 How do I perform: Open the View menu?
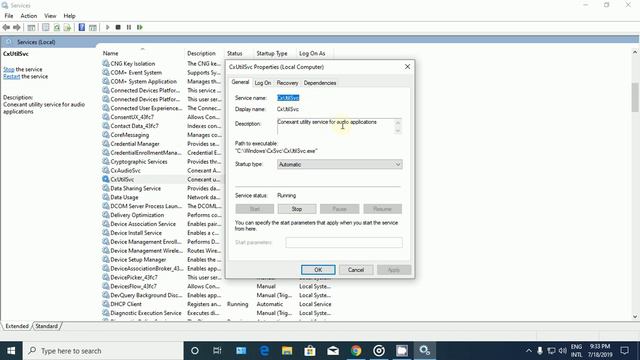tap(50, 16)
